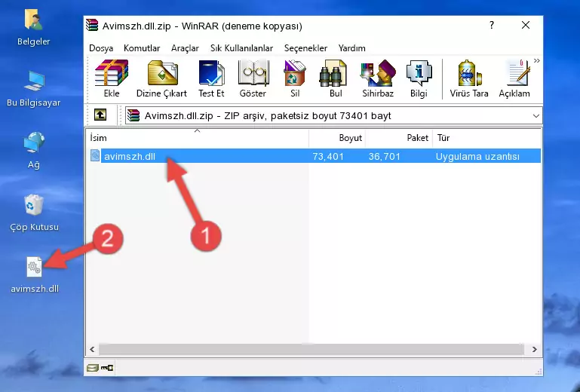Select the Bu Bilgisayar desktop icon
Image resolution: width=580 pixels, height=392 pixels.
coord(34,89)
